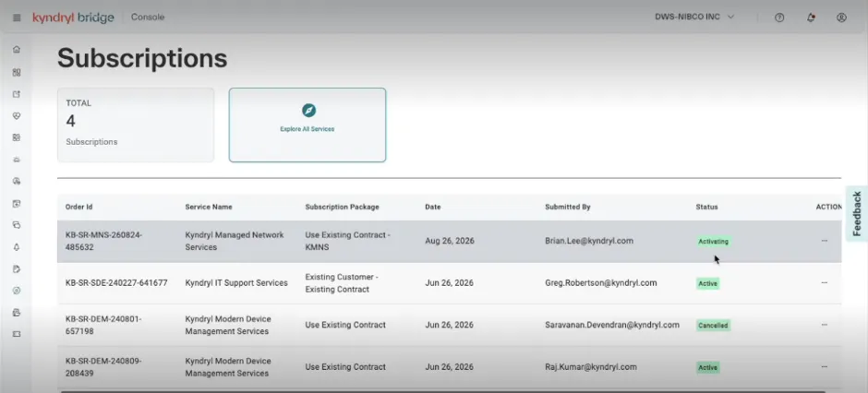Click Kyndryl IT Support Services cell
The width and height of the screenshot is (868, 393).
pos(236,283)
